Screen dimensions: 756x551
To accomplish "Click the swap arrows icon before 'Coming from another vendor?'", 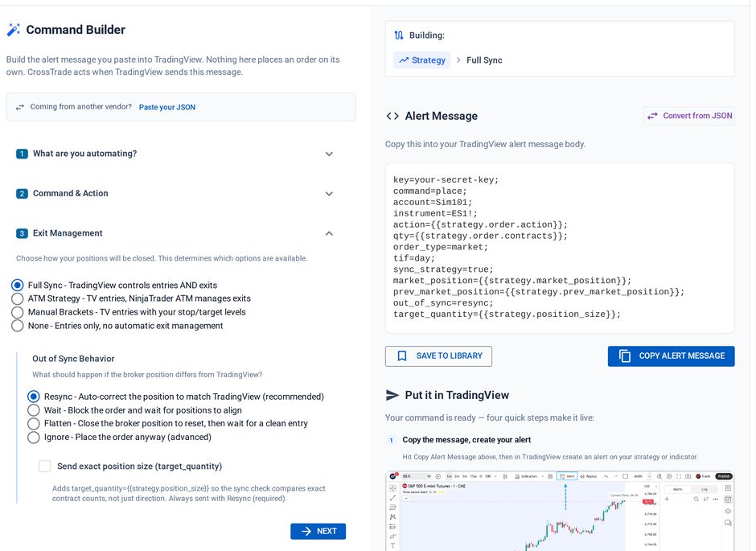I will click(20, 107).
